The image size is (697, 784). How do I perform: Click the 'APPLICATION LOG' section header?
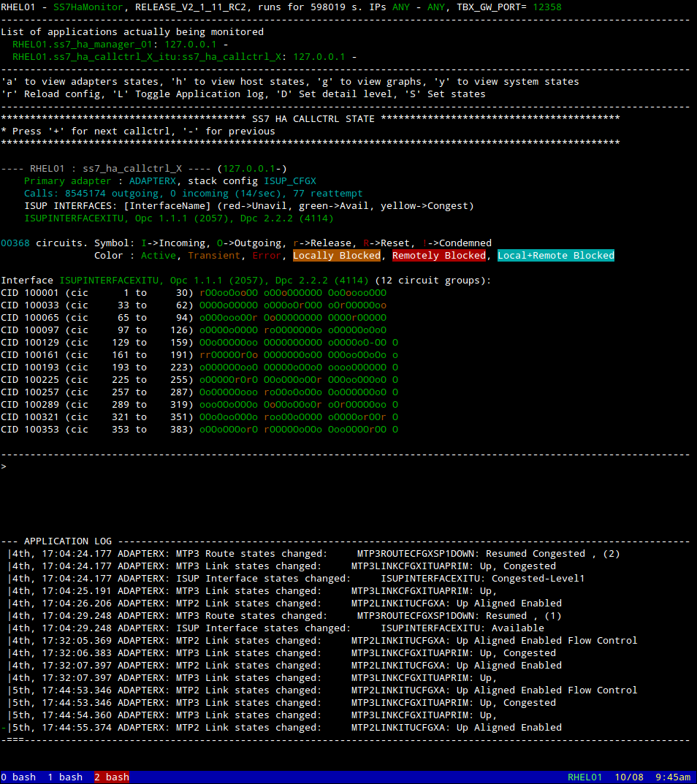pos(68,541)
